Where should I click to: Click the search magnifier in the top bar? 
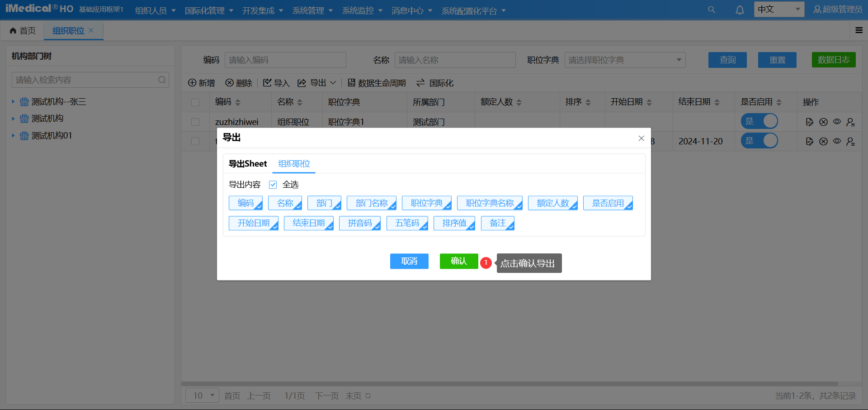click(712, 9)
